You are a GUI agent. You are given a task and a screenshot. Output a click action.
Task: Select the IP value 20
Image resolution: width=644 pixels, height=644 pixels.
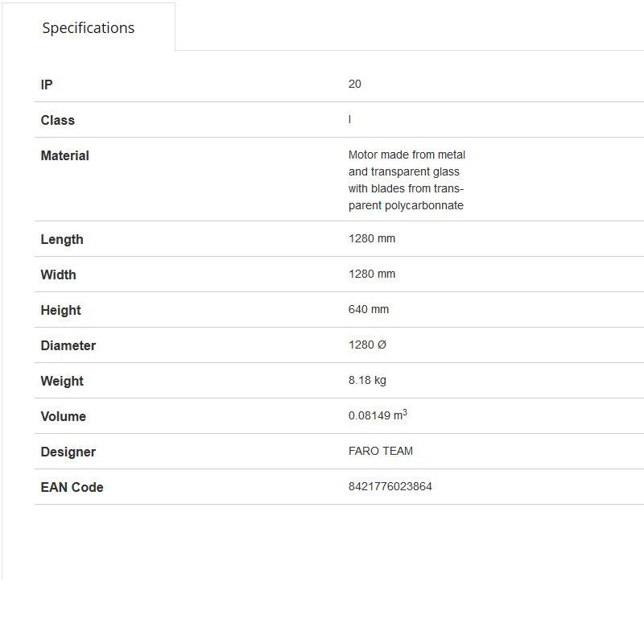tap(355, 84)
